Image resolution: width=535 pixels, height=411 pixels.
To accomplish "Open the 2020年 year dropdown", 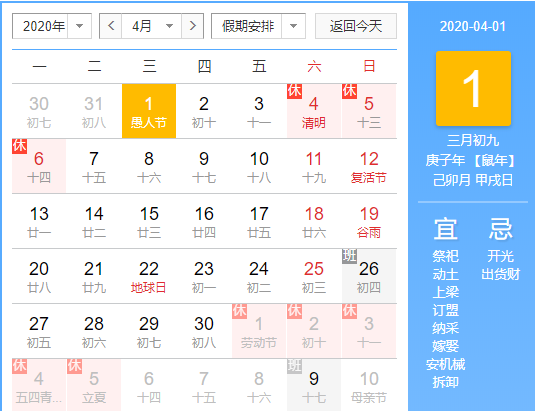I will pyautogui.click(x=52, y=26).
